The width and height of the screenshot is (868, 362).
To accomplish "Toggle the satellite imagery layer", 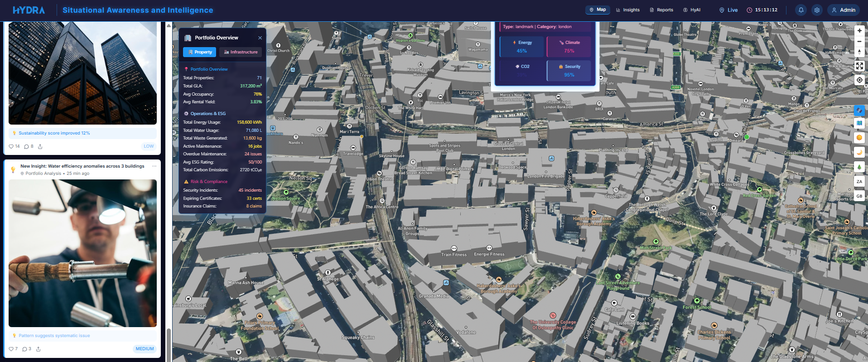I will [859, 111].
